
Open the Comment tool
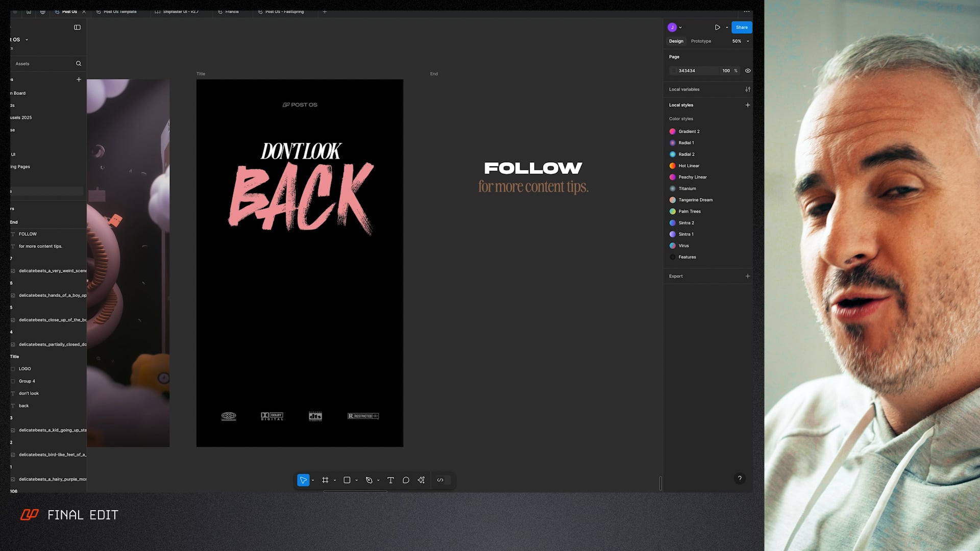[x=406, y=480]
